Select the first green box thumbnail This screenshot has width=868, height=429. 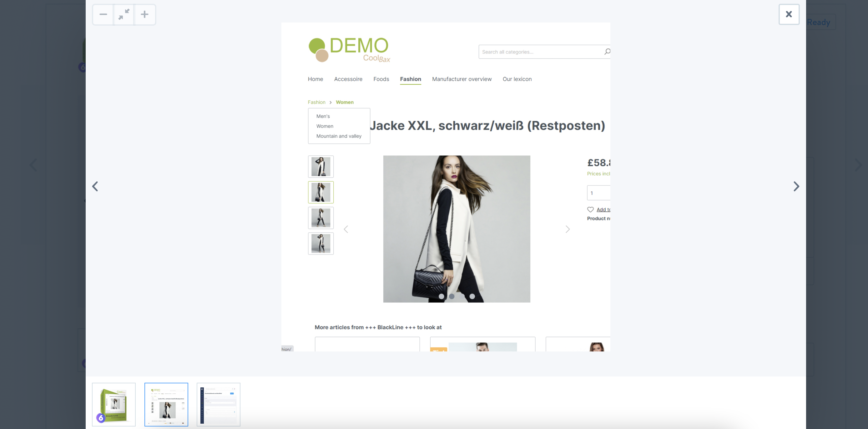[x=114, y=404]
